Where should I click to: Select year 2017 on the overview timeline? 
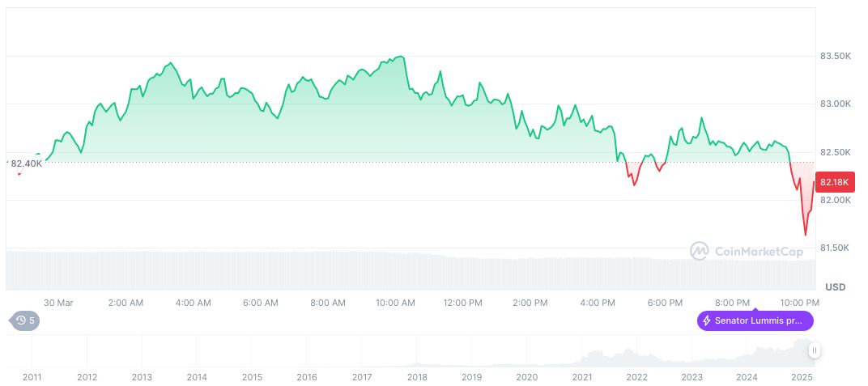tap(362, 377)
